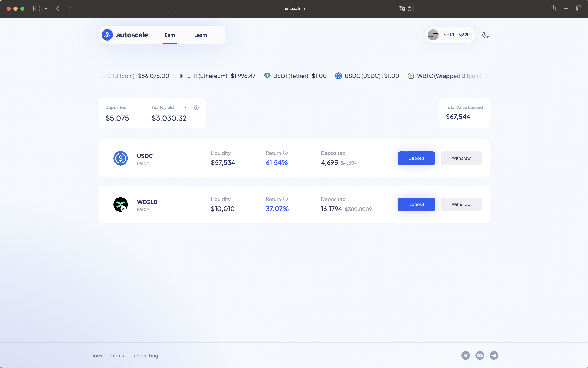Go back to previous page

(x=58, y=8)
